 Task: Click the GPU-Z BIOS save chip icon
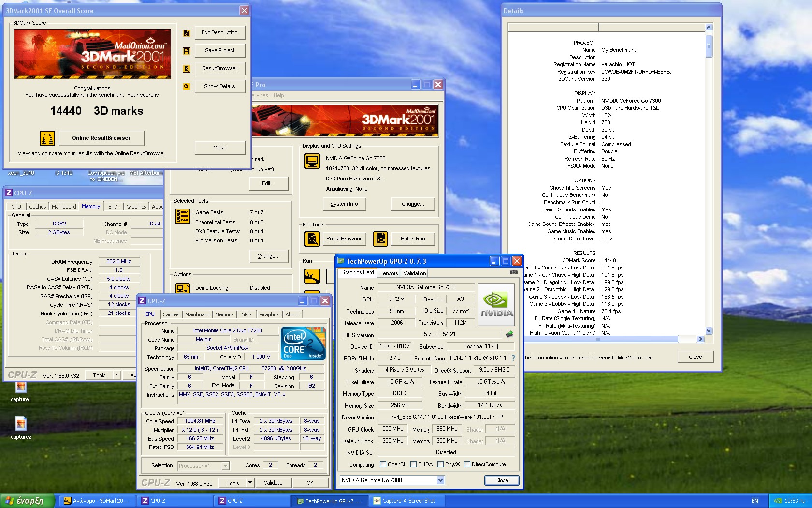point(509,334)
